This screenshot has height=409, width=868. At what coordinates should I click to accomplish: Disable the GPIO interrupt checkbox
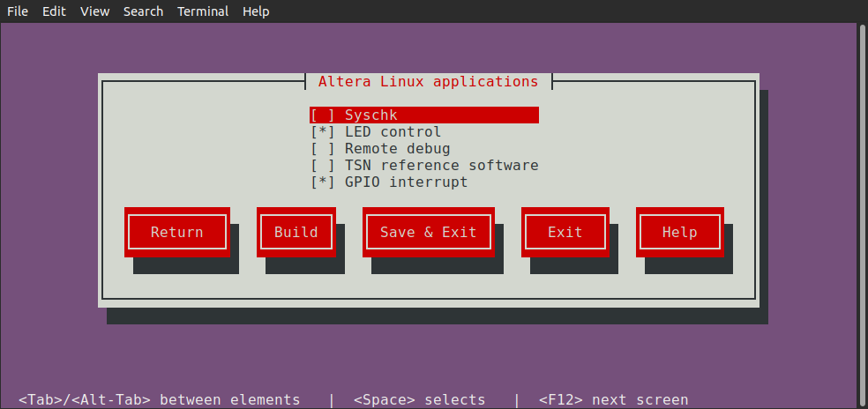click(x=323, y=182)
